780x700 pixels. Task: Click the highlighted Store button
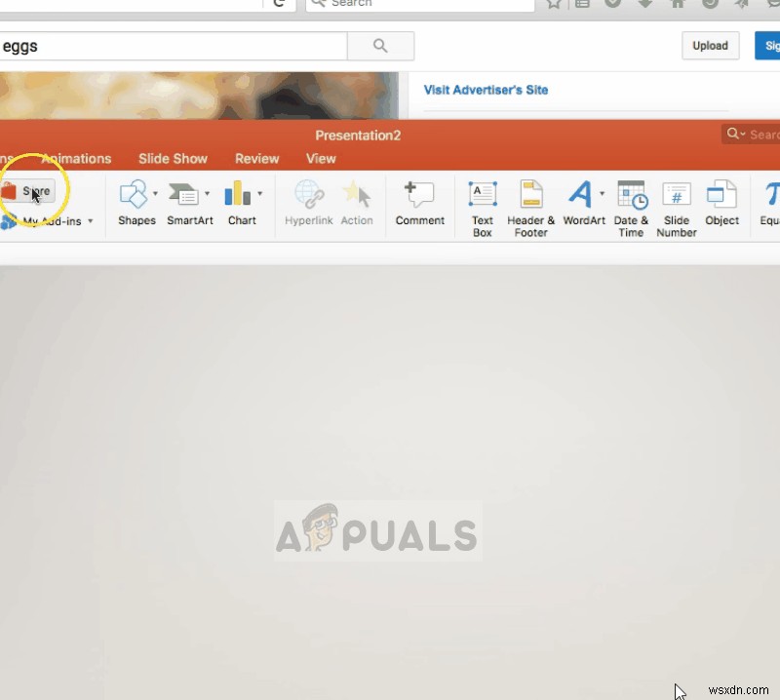click(31, 191)
